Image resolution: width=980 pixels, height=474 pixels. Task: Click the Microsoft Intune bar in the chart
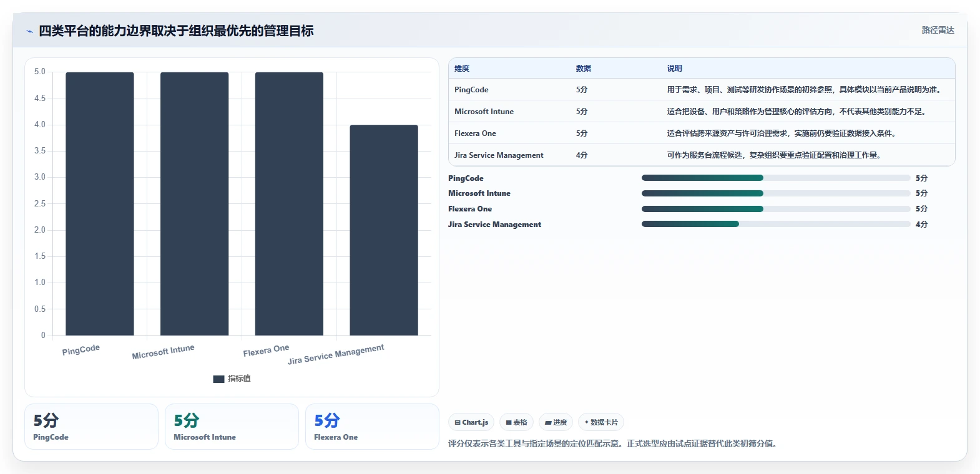(194, 204)
